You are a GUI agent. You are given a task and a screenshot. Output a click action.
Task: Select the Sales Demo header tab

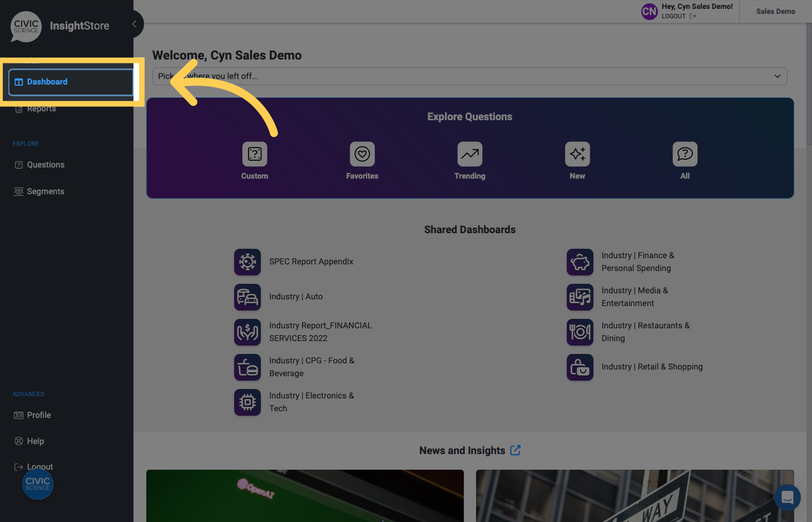coord(775,12)
